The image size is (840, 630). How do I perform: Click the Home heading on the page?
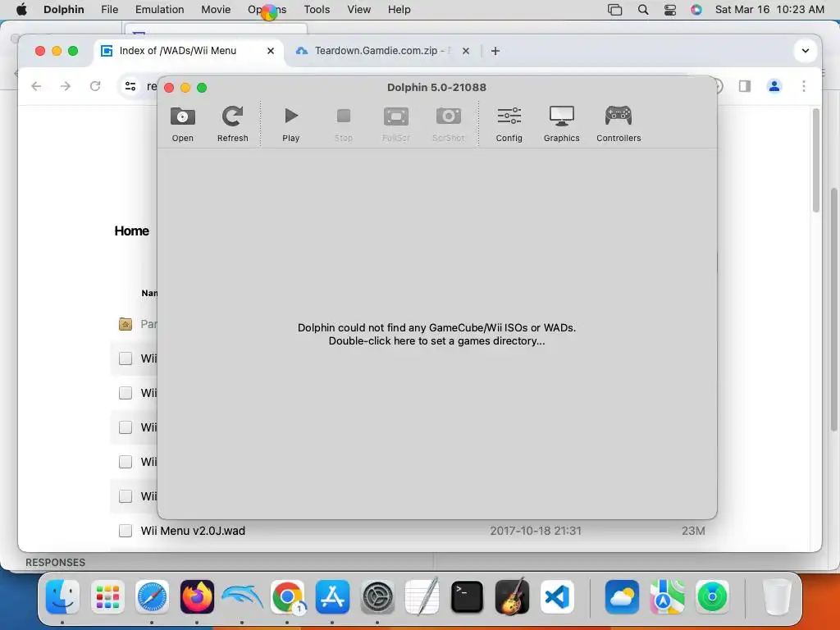tap(132, 231)
